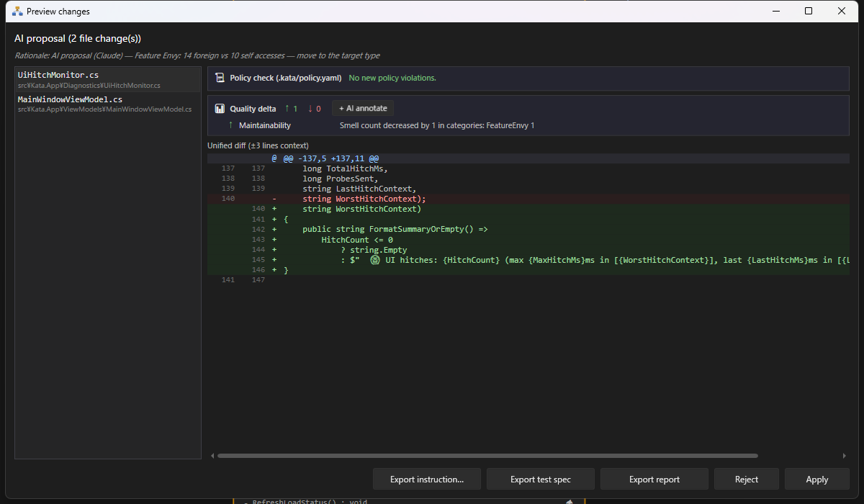Image resolution: width=864 pixels, height=504 pixels.
Task: Click the Preview changes window app icon
Action: pos(17,12)
